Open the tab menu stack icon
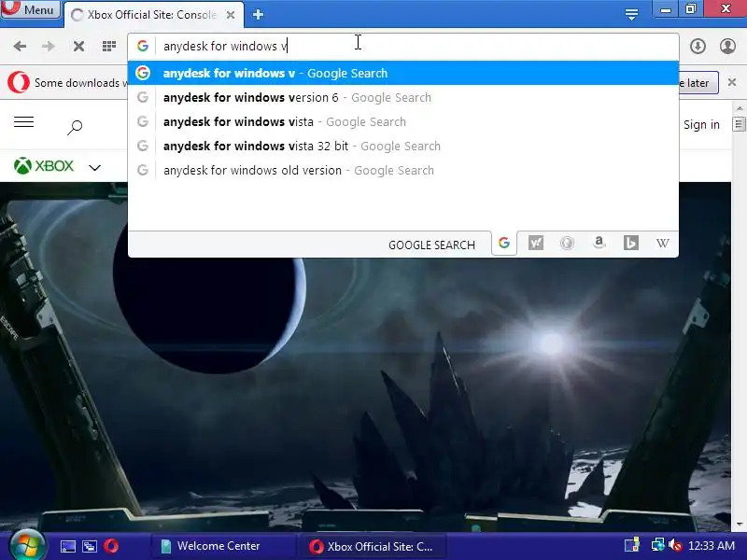The image size is (747, 560). tap(631, 14)
